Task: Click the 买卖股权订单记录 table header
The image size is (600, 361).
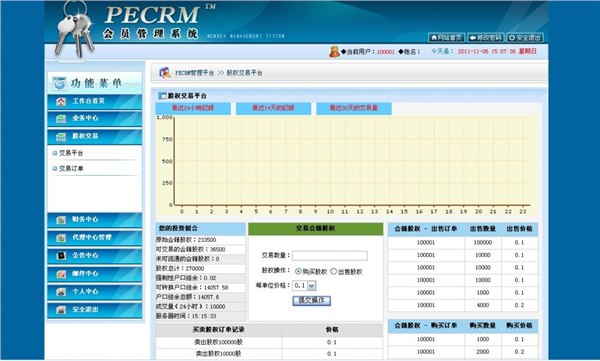Action: click(219, 330)
